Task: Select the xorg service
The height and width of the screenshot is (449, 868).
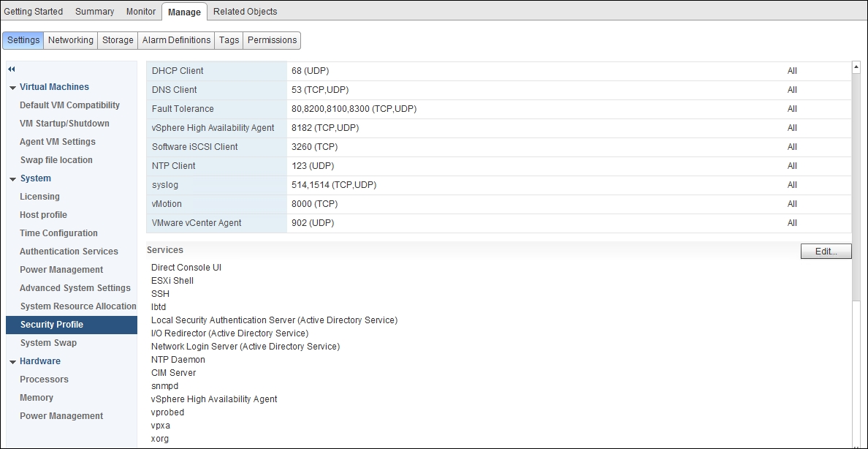Action: tap(159, 439)
